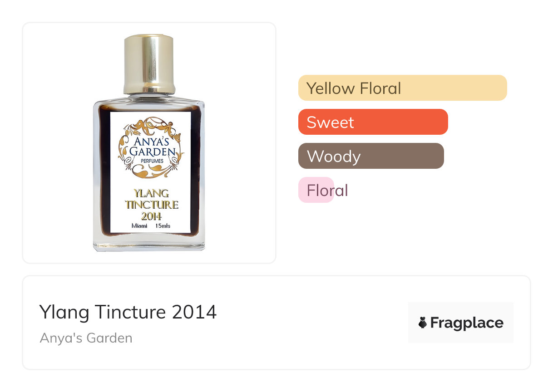Open the Ylang Tincture 2014 title

click(x=128, y=312)
